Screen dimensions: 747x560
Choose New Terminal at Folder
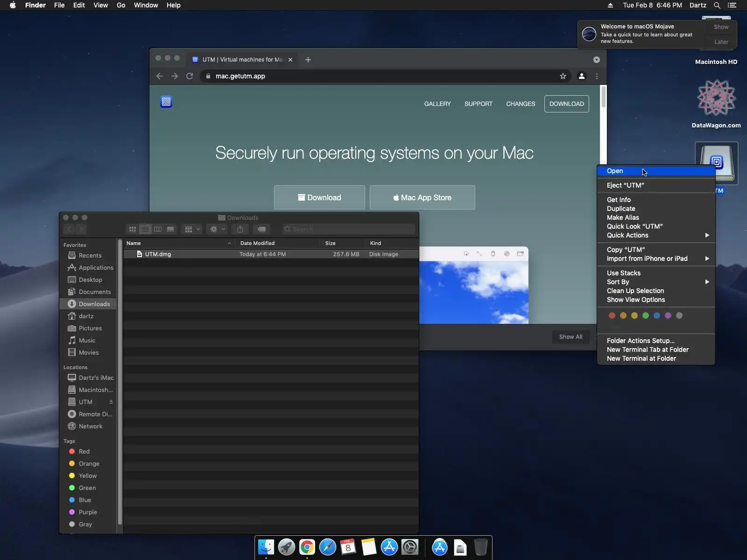(x=656, y=358)
